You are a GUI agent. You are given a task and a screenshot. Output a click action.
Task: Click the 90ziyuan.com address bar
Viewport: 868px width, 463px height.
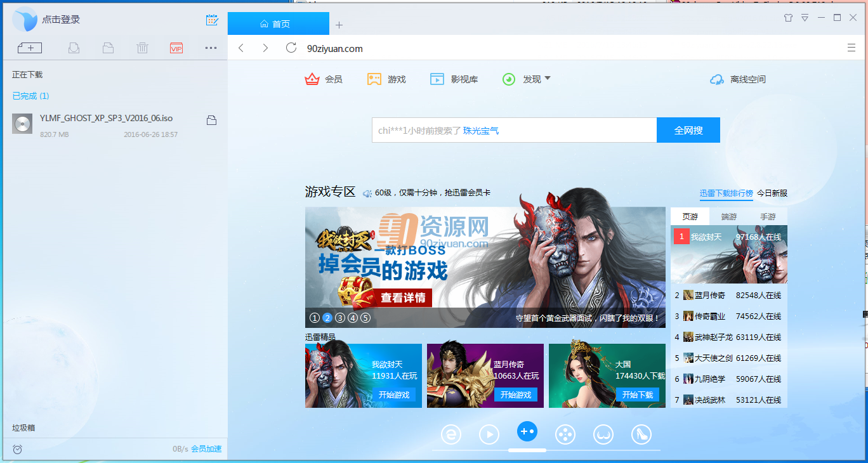335,48
